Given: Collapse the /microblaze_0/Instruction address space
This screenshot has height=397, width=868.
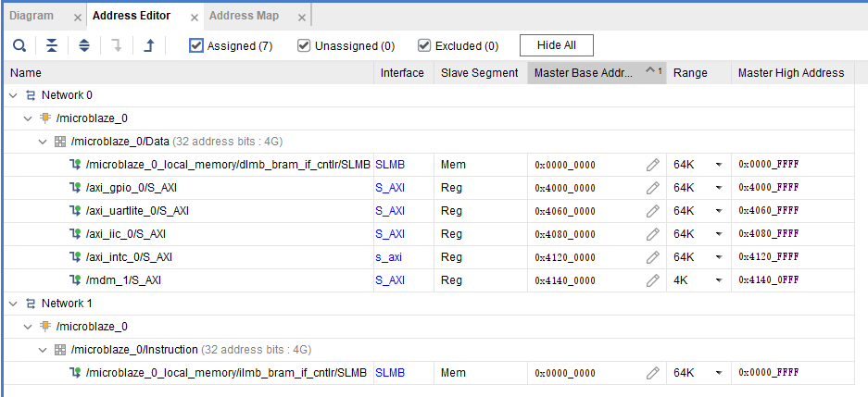Looking at the screenshot, I should tap(44, 350).
